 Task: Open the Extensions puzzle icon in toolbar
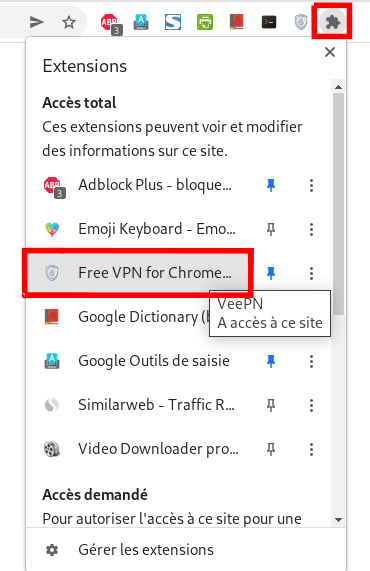(x=332, y=22)
